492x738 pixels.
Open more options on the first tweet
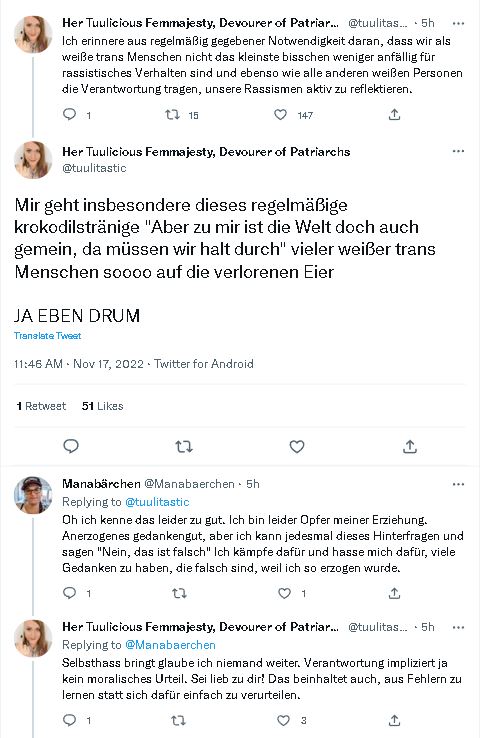458,23
